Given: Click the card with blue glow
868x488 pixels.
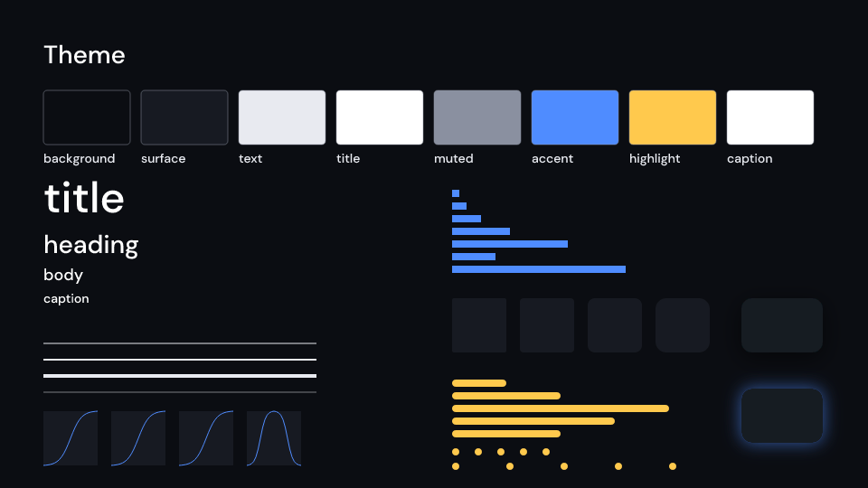Looking at the screenshot, I should pyautogui.click(x=781, y=416).
